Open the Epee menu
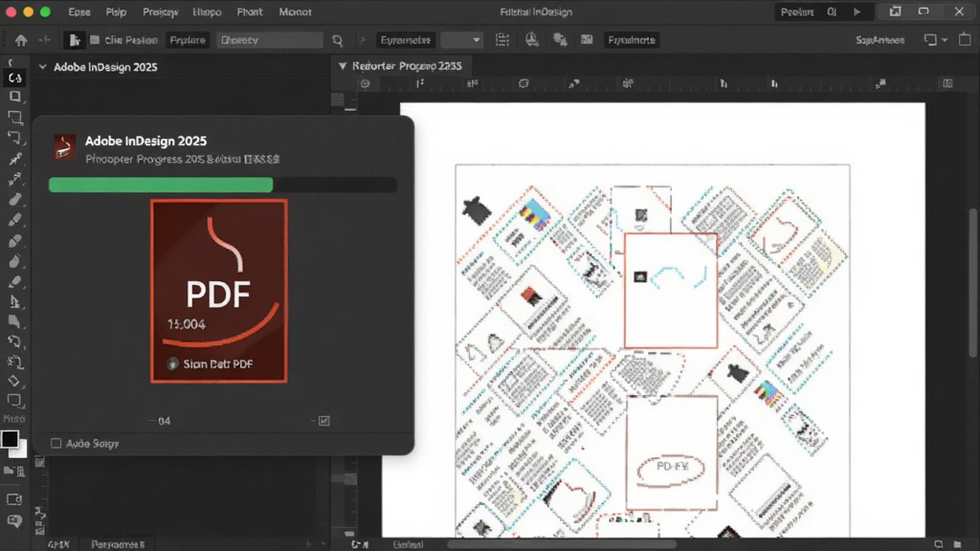 [x=79, y=11]
